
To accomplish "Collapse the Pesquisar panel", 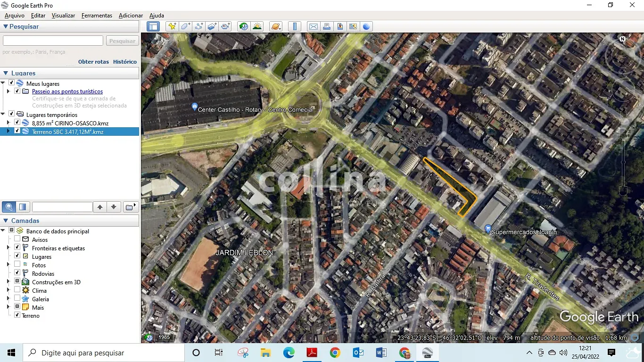I will tap(6, 26).
